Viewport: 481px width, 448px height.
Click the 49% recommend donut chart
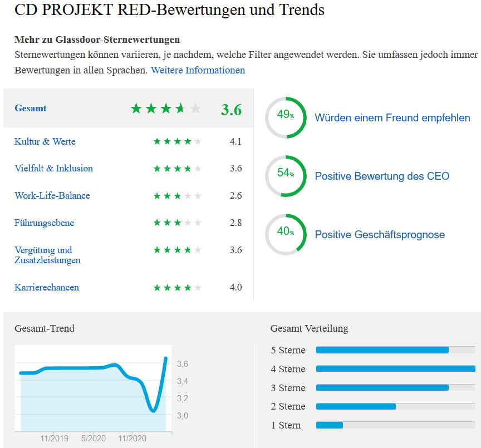point(286,118)
